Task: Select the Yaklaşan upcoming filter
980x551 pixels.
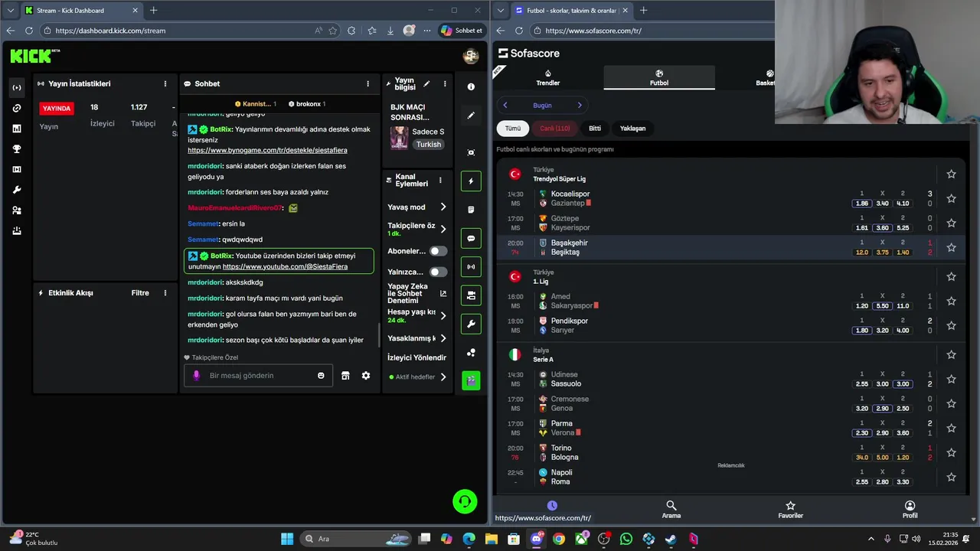Action: pos(632,129)
